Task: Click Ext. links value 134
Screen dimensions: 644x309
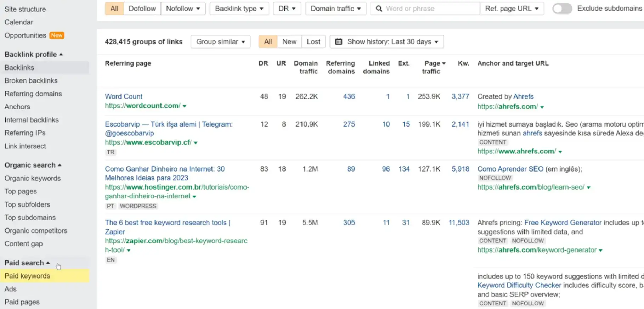Action: 404,169
